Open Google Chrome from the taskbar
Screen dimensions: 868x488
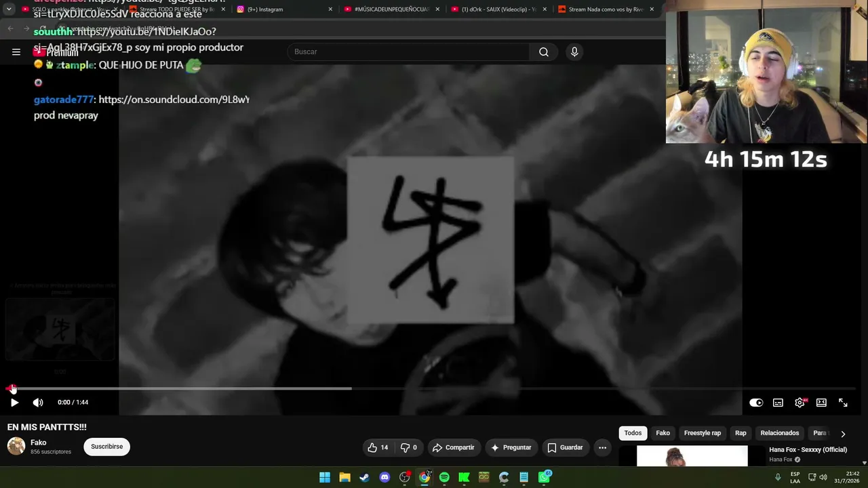click(425, 477)
